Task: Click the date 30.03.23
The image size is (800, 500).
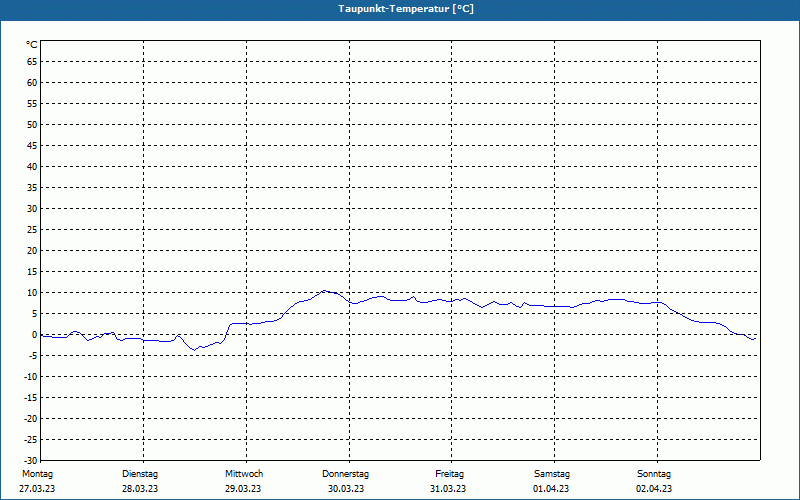Action: pyautogui.click(x=346, y=489)
